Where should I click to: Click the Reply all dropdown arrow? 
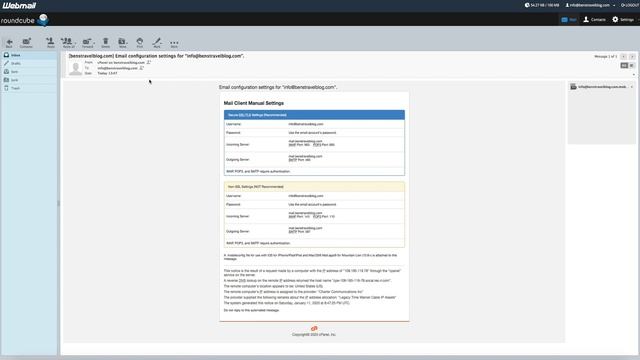pyautogui.click(x=75, y=42)
